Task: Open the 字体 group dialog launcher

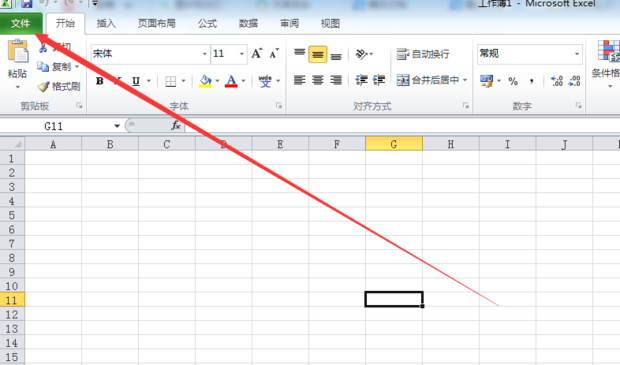Action: click(279, 106)
